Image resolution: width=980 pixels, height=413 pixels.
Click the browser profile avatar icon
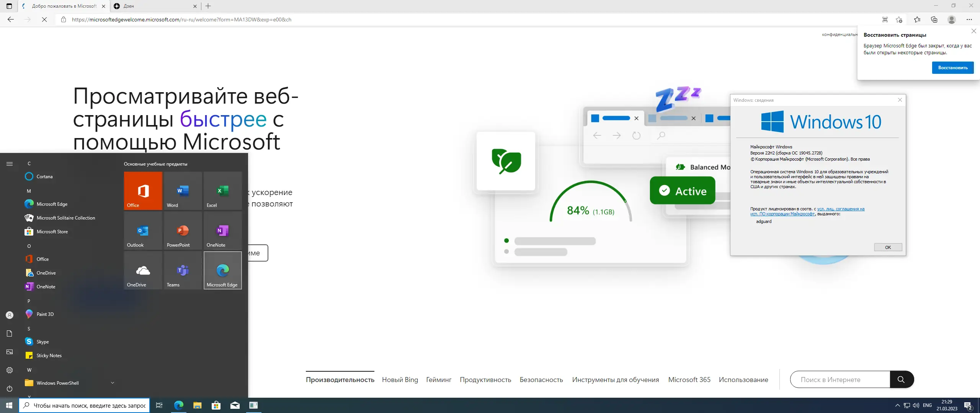click(952, 20)
